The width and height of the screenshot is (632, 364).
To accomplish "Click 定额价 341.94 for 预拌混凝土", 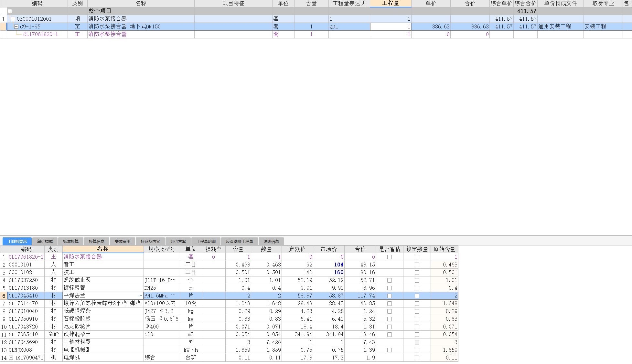I will coord(297,334).
